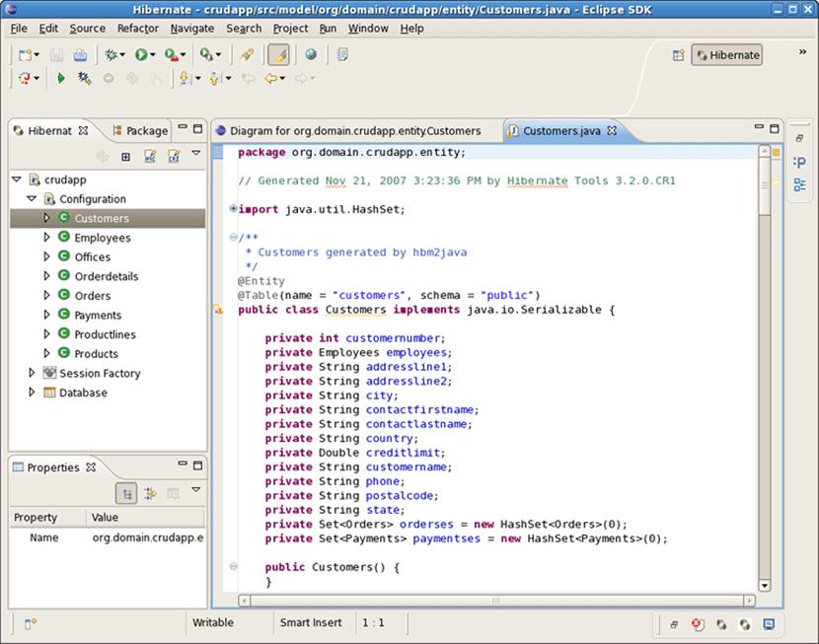
Task: Click the Hibernate perspective button
Action: 727,55
